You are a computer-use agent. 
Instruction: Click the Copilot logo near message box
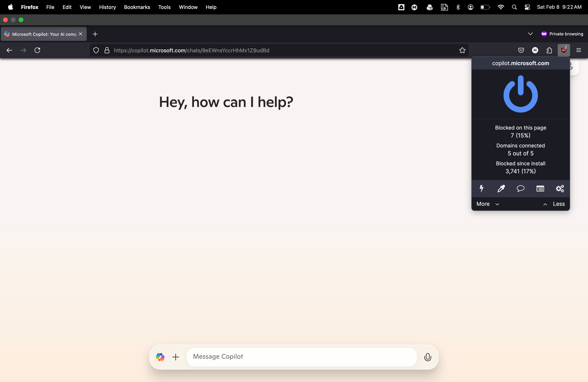click(160, 357)
